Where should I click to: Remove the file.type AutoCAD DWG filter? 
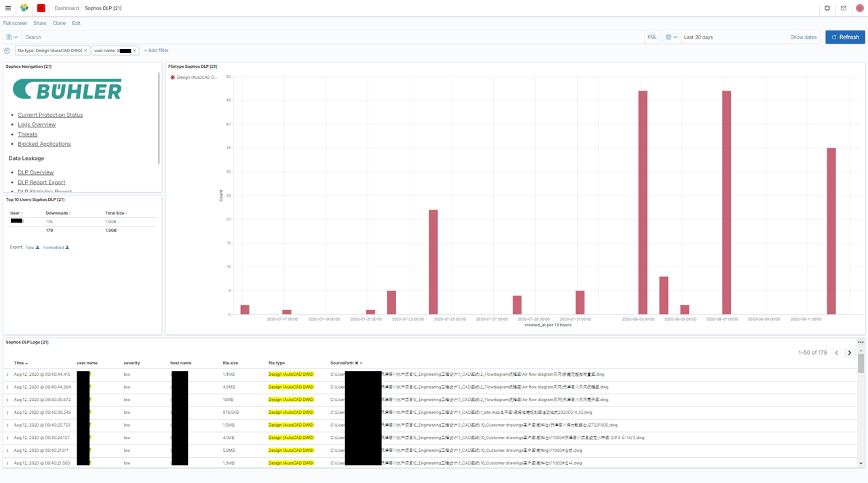pyautogui.click(x=85, y=51)
